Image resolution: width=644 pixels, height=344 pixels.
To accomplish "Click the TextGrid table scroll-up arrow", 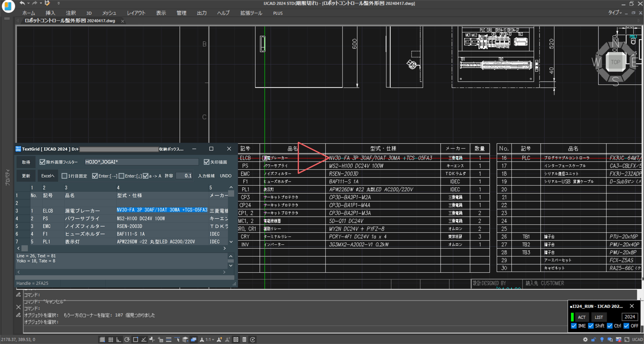I will pyautogui.click(x=231, y=187).
